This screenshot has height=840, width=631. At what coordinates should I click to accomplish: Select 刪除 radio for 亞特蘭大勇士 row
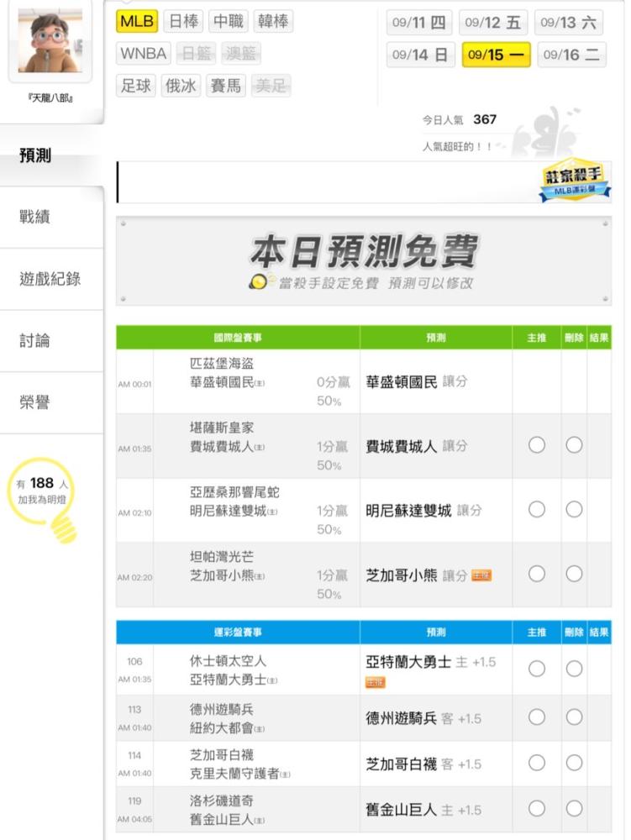574,669
